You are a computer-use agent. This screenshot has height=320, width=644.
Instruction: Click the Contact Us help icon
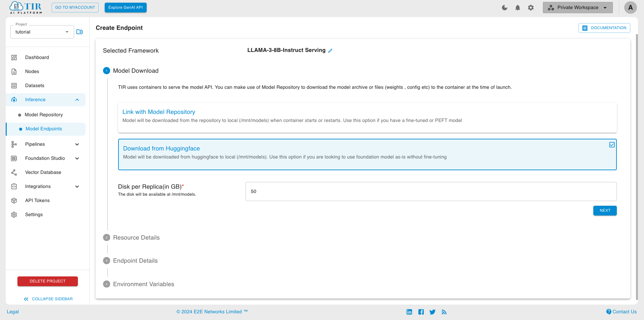point(609,312)
